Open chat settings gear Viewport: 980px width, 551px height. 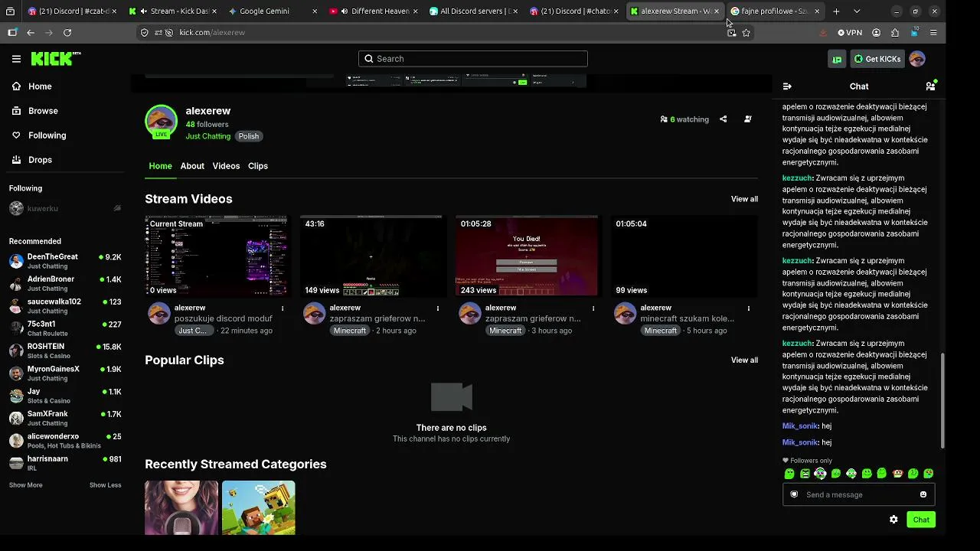pyautogui.click(x=893, y=520)
